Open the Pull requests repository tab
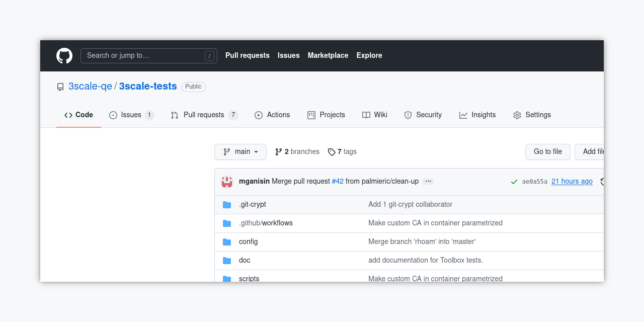Viewport: 644px width, 322px height. click(203, 115)
